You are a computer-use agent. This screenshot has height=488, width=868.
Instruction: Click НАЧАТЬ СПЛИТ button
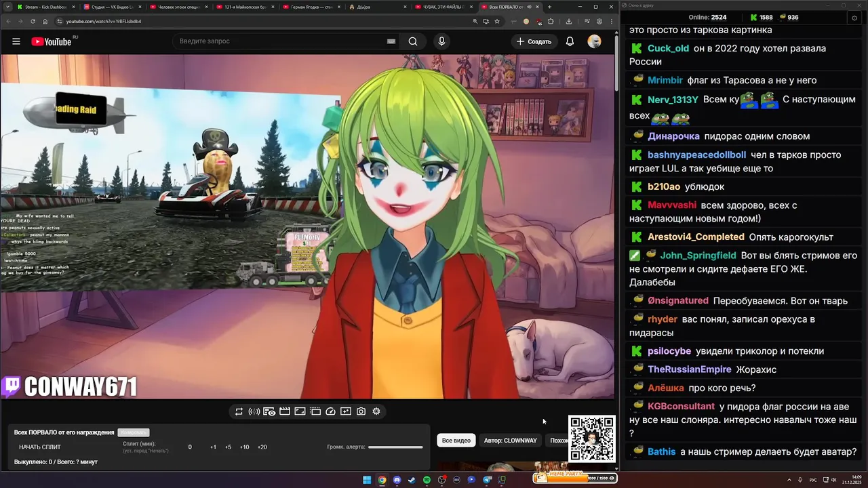pos(40,447)
